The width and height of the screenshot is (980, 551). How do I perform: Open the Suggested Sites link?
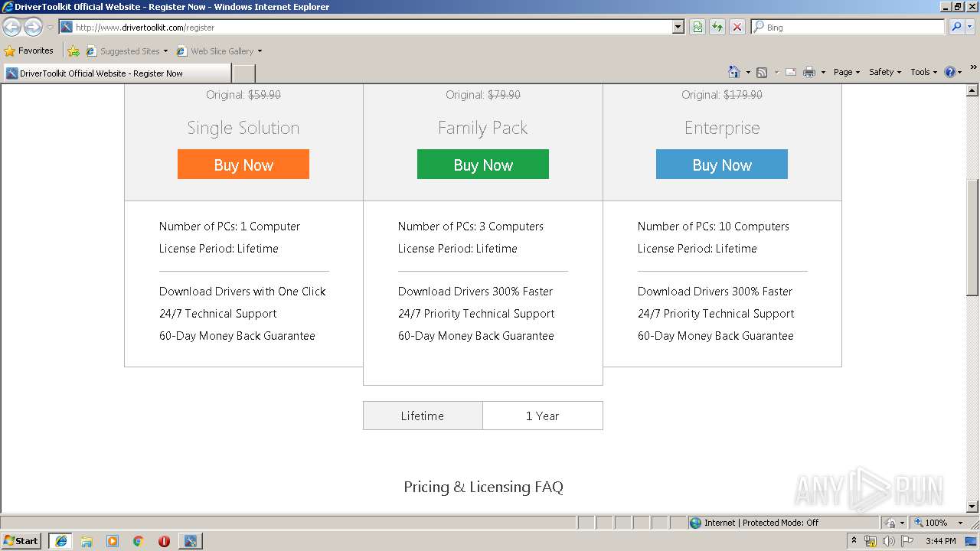click(127, 51)
